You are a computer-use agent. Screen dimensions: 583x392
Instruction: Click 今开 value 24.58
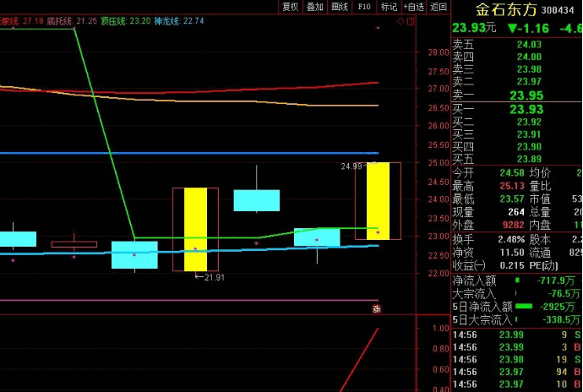tap(512, 173)
